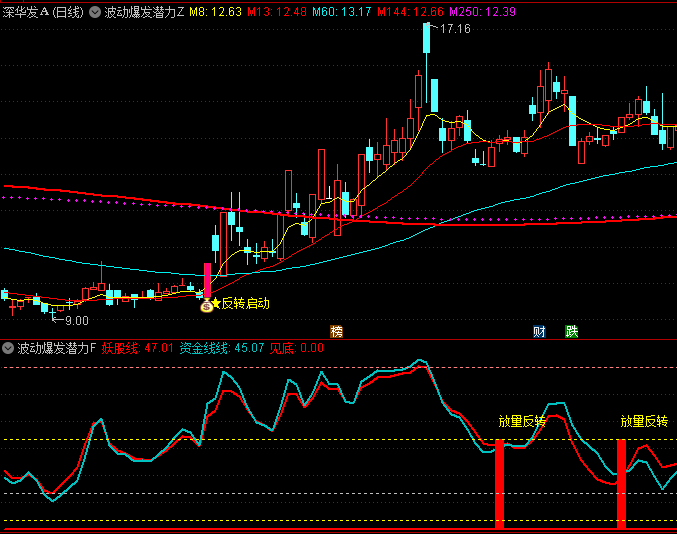677x534 pixels.
Task: Open the main chart indicator dropdown arrow
Action: pyautogui.click(x=95, y=12)
